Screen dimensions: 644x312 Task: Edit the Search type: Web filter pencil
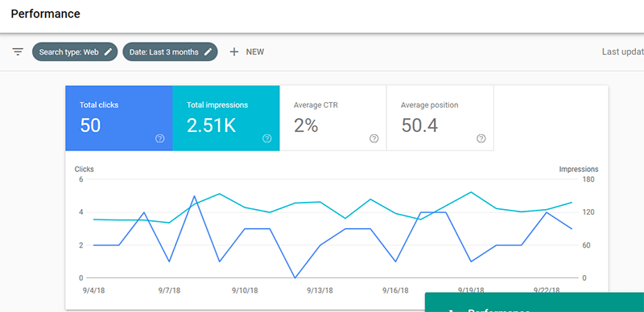click(x=108, y=52)
